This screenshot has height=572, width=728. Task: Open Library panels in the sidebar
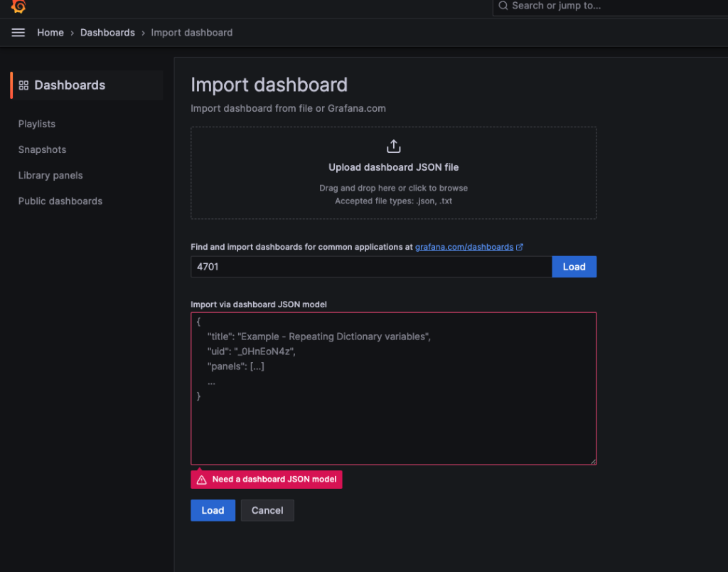(x=50, y=176)
